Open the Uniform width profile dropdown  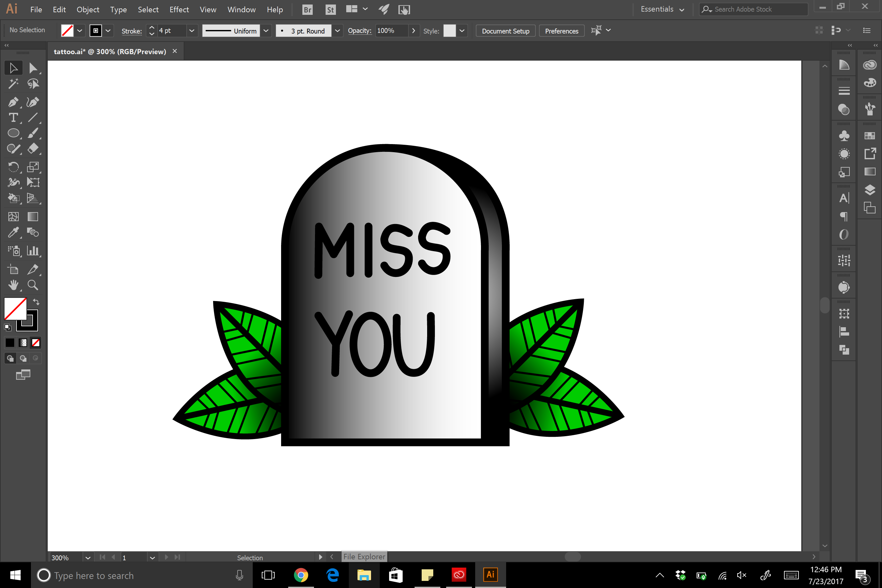[266, 31]
